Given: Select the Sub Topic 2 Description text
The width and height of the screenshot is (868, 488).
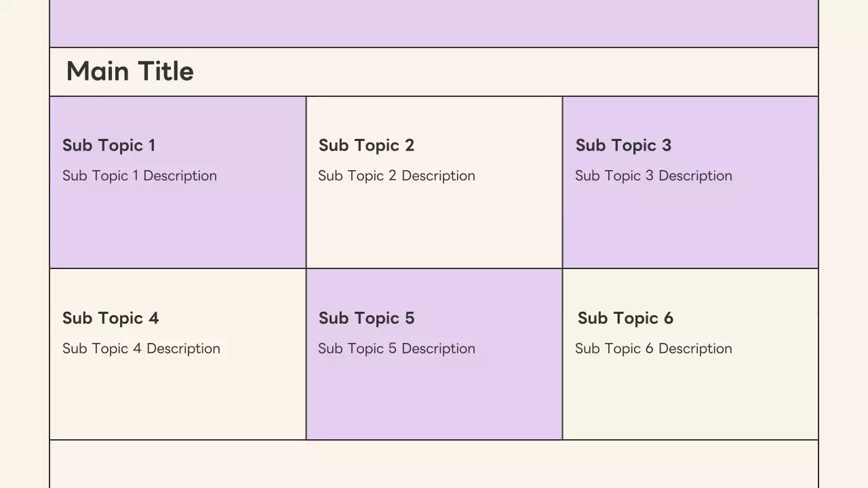Looking at the screenshot, I should tap(397, 176).
